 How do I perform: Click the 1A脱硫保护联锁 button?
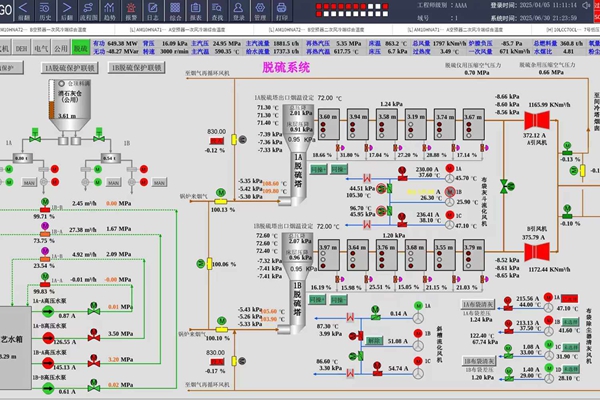pyautogui.click(x=70, y=68)
